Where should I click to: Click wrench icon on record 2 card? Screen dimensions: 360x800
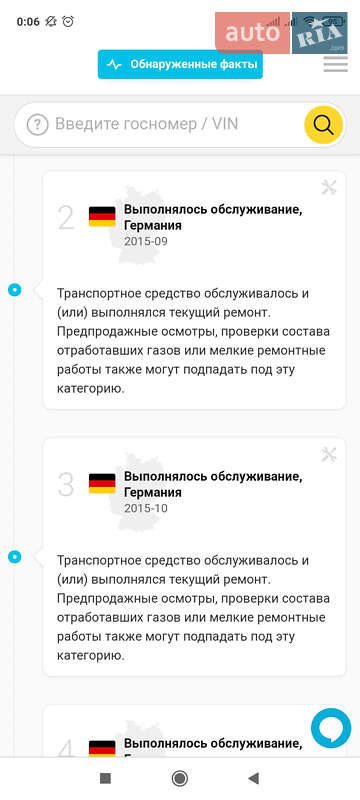[329, 187]
